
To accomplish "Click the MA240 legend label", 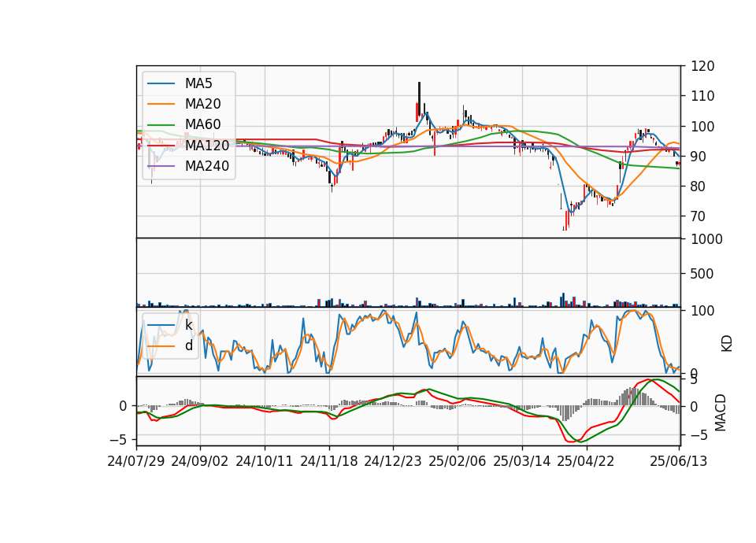I will [x=207, y=166].
